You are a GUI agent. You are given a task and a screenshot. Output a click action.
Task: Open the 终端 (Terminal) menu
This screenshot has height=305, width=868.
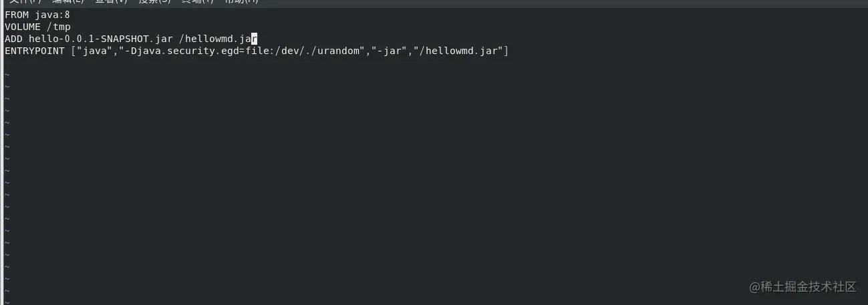tap(198, 2)
